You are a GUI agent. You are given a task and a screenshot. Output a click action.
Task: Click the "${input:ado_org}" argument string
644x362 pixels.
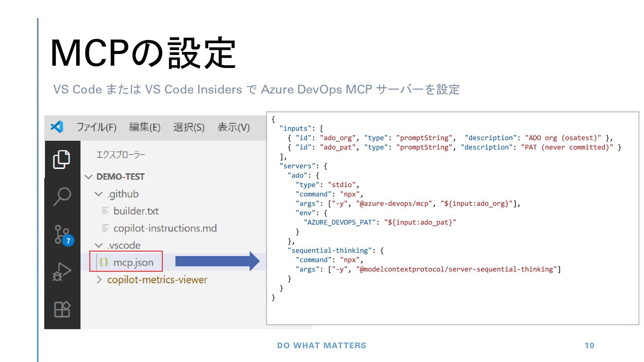tap(477, 203)
